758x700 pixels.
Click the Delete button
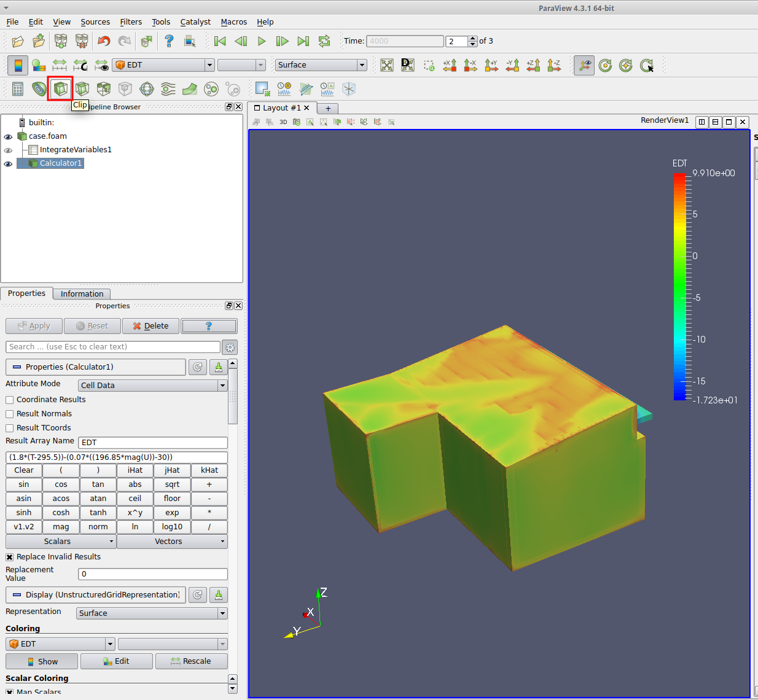pyautogui.click(x=150, y=326)
